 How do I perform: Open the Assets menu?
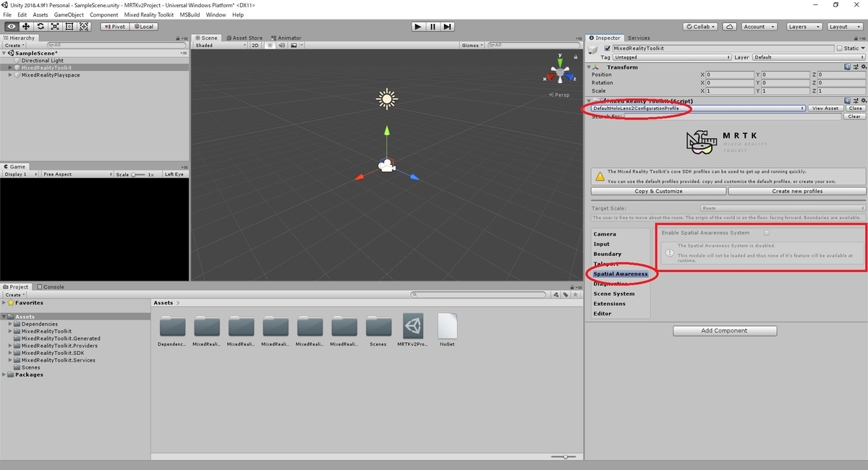41,14
